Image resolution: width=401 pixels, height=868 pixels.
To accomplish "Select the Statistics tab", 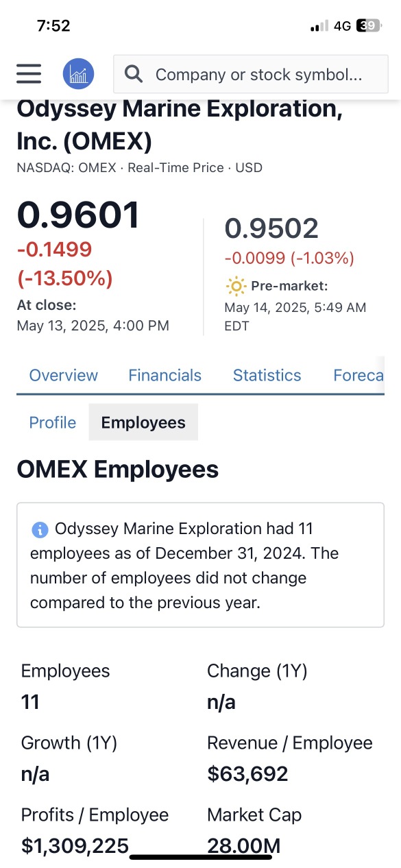I will [267, 375].
